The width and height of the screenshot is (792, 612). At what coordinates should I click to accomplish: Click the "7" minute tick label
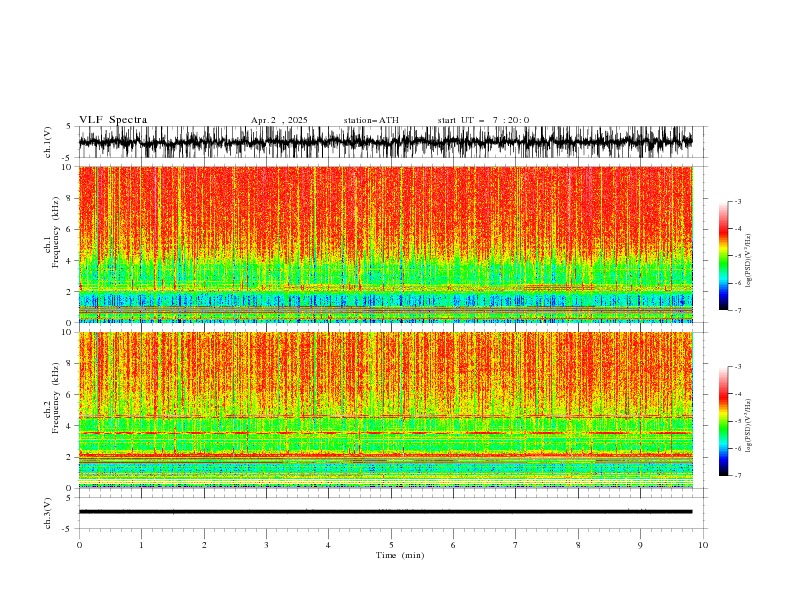tap(516, 545)
